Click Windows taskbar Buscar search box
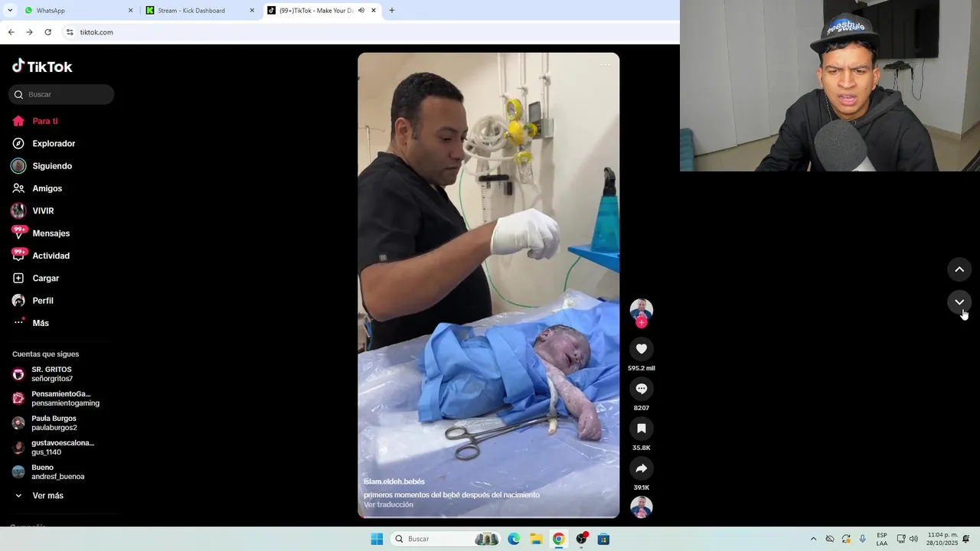980x551 pixels. tap(446, 539)
